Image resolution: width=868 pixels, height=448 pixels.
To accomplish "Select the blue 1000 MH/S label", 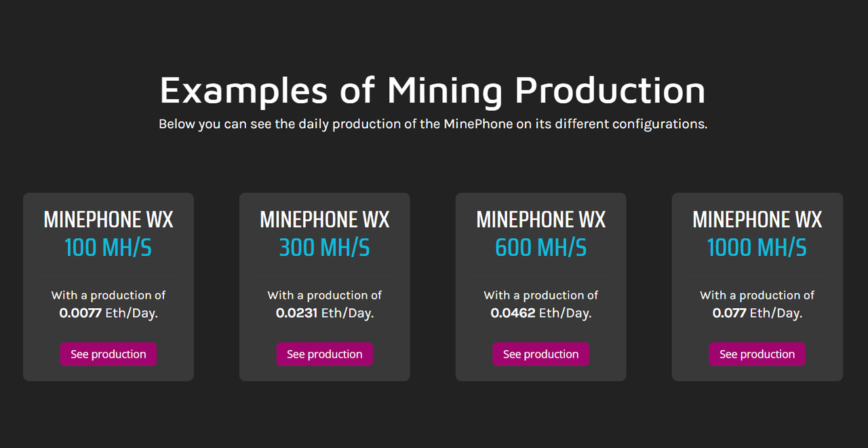I will pos(757,248).
